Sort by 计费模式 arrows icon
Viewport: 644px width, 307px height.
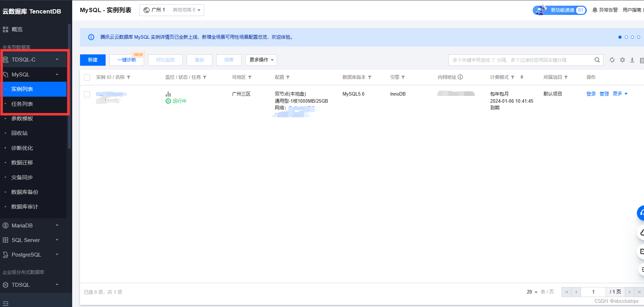tap(522, 77)
